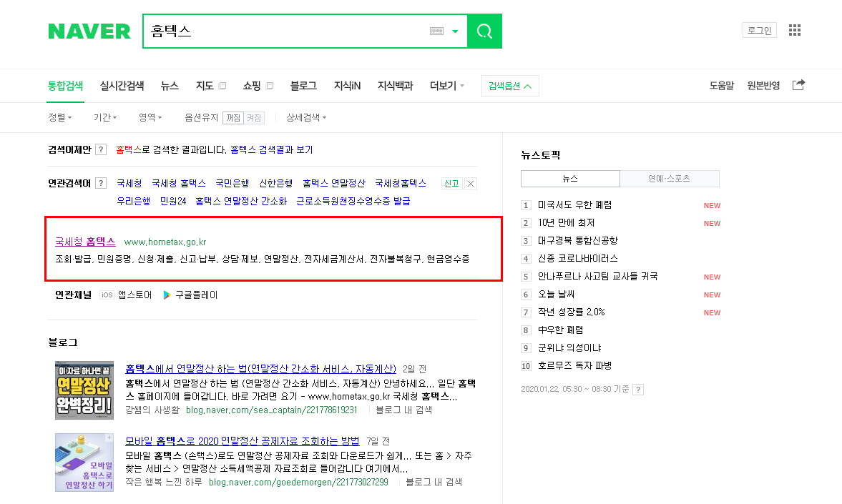Click help icon beside 연관검색어
The image size is (842, 504).
point(100,183)
